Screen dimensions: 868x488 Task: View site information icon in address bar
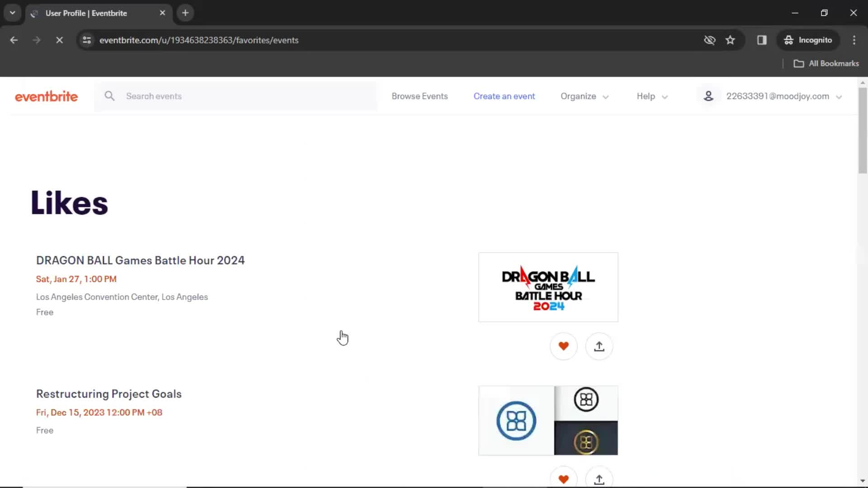[87, 40]
